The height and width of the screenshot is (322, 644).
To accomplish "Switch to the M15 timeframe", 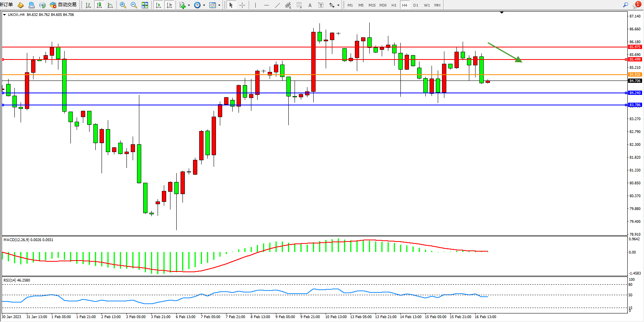I will pyautogui.click(x=372, y=5).
